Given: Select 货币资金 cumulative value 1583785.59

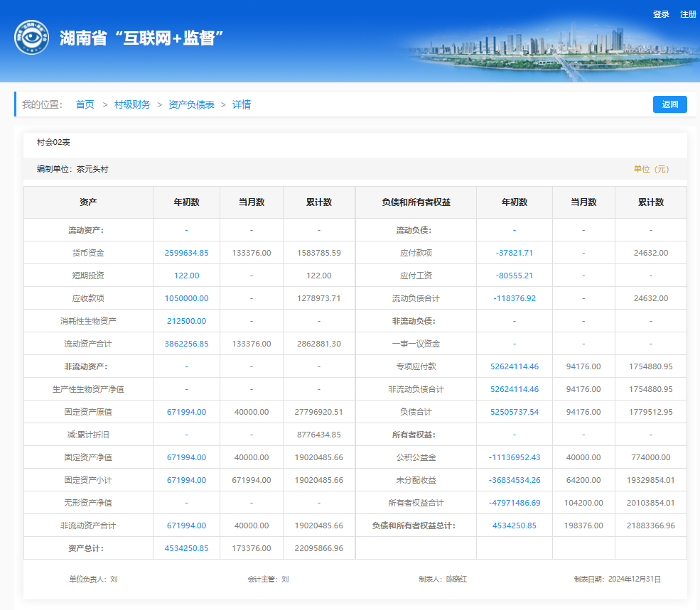Looking at the screenshot, I should click(x=319, y=253).
